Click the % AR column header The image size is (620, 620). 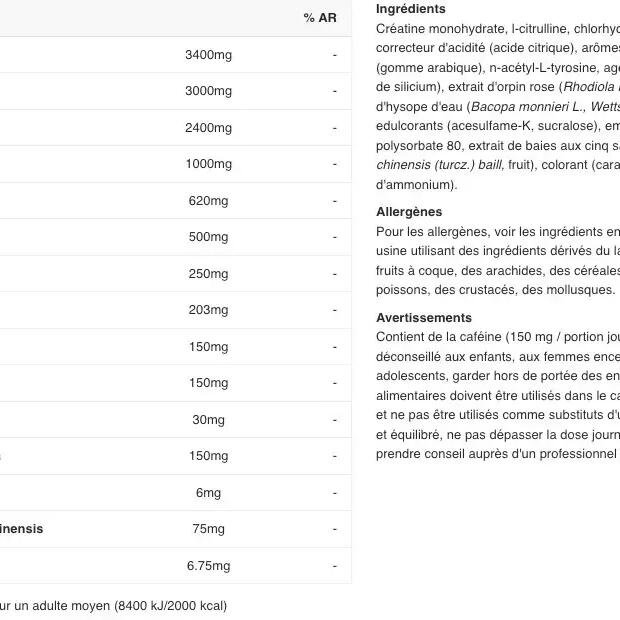[320, 18]
